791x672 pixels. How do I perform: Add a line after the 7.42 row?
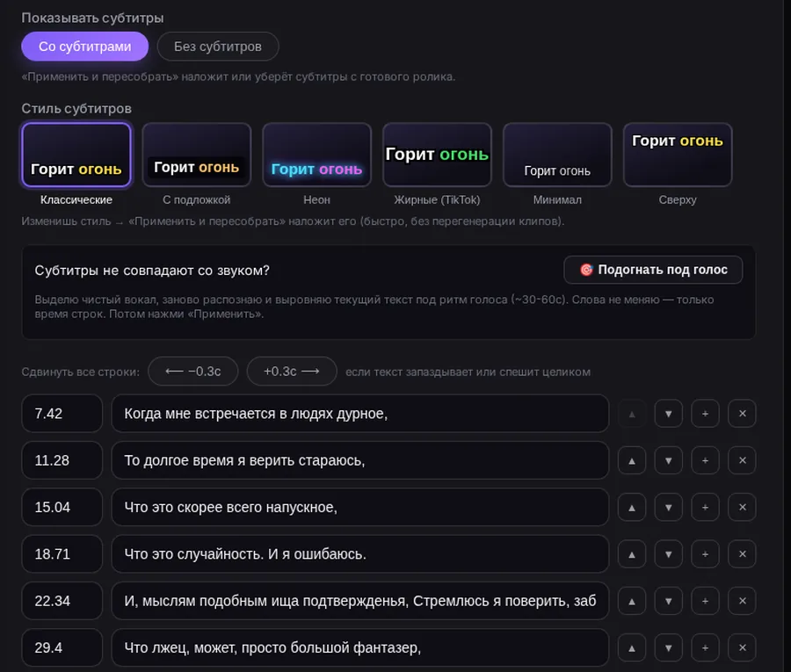(705, 414)
